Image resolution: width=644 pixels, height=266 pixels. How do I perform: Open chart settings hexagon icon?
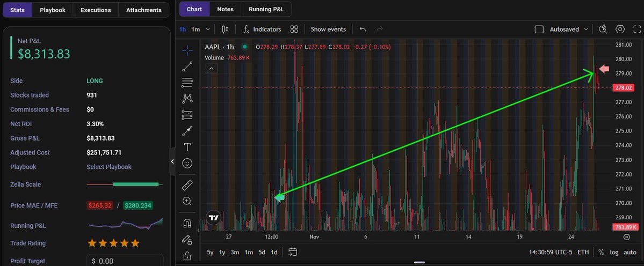(620, 29)
